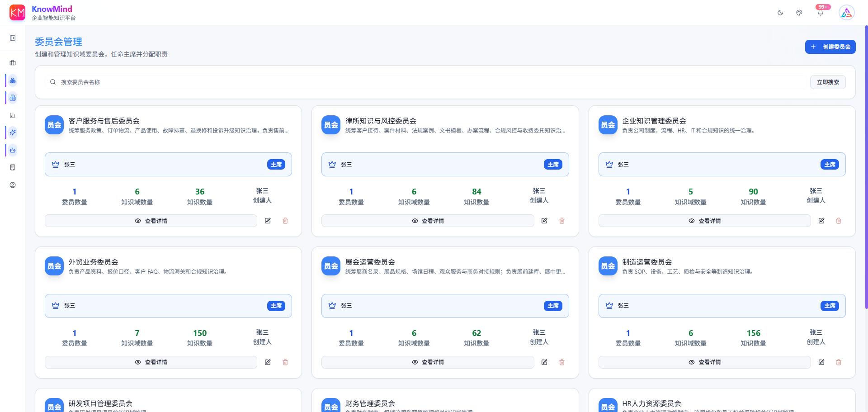Open notifications bell with 99+ badge
Screen dimensions: 868x412
[821, 12]
